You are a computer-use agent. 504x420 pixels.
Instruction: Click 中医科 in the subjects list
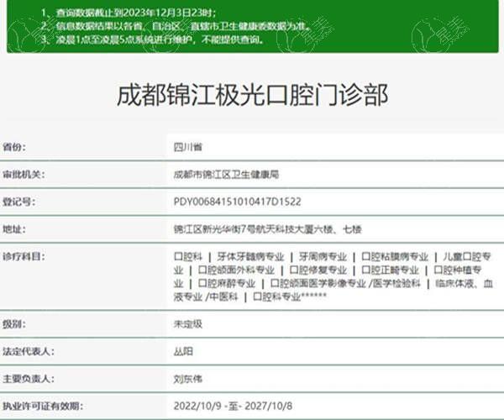pyautogui.click(x=223, y=297)
